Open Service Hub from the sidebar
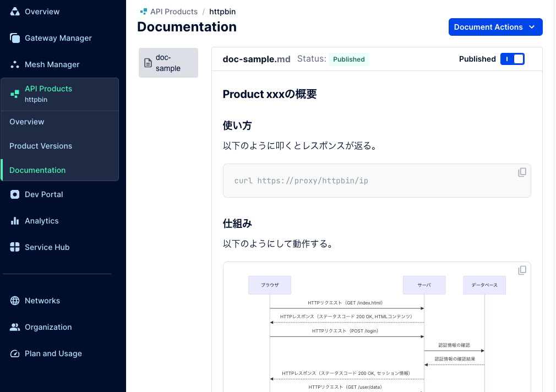This screenshot has height=392, width=556. [x=47, y=247]
